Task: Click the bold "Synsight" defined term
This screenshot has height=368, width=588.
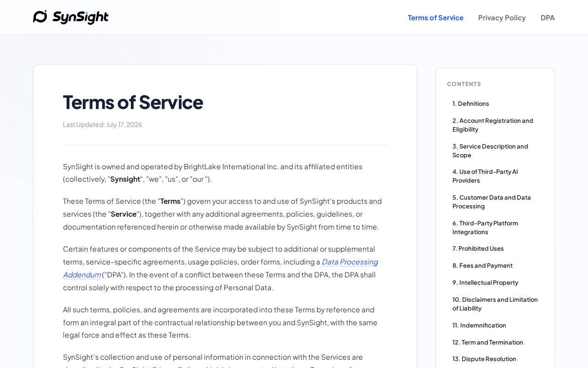Action: [125, 179]
